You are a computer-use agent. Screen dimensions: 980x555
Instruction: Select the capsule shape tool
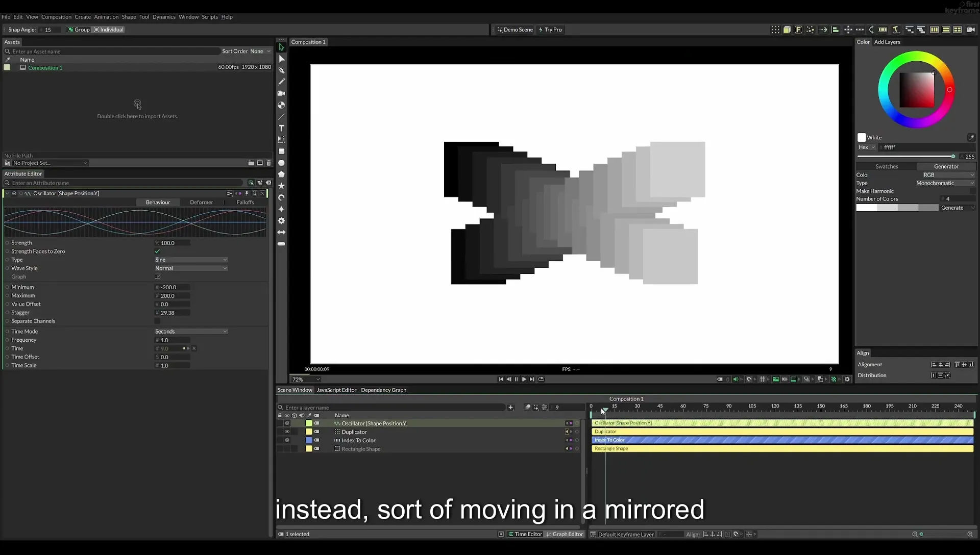281,244
